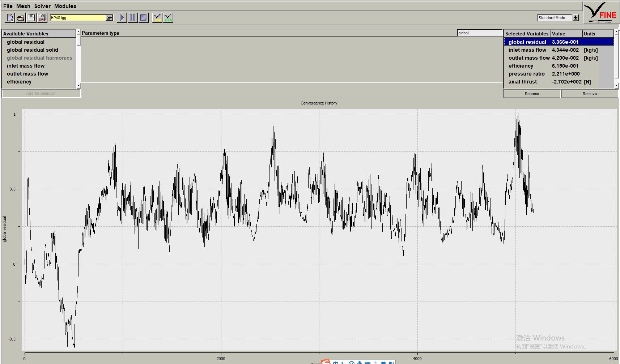Click the Remove button
This screenshot has width=620, height=364.
click(x=590, y=94)
